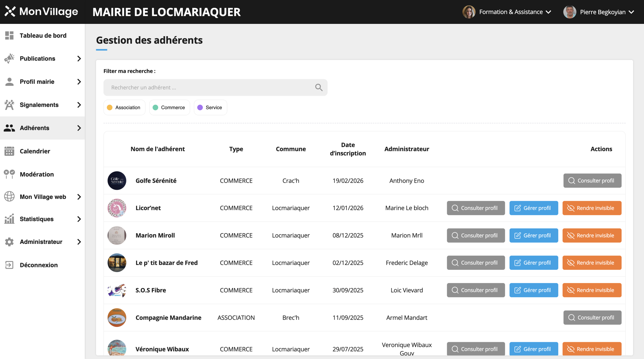Click the Modération sidebar icon
Viewport: 644px width, 359px height.
[9, 174]
